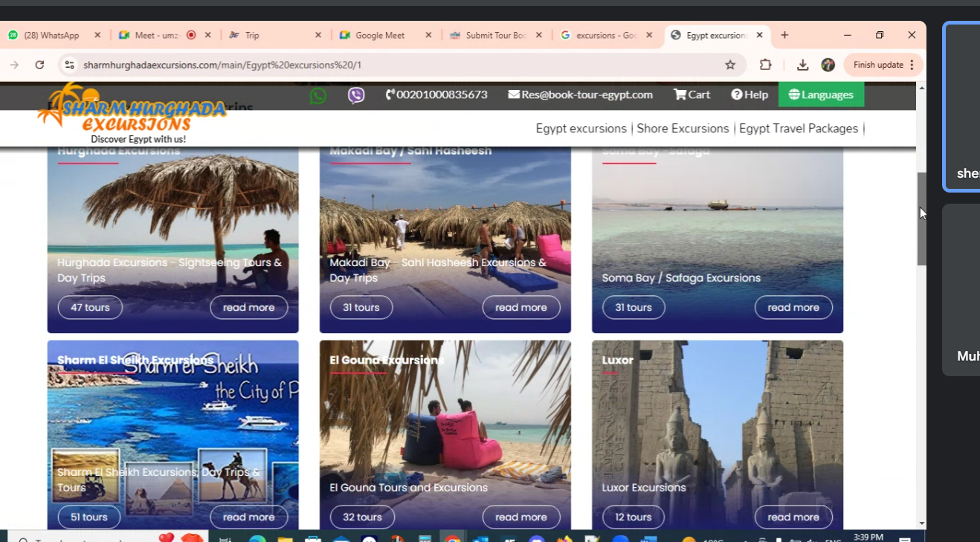980x542 pixels.
Task: Open the Shore Excursions menu
Action: [x=683, y=129]
